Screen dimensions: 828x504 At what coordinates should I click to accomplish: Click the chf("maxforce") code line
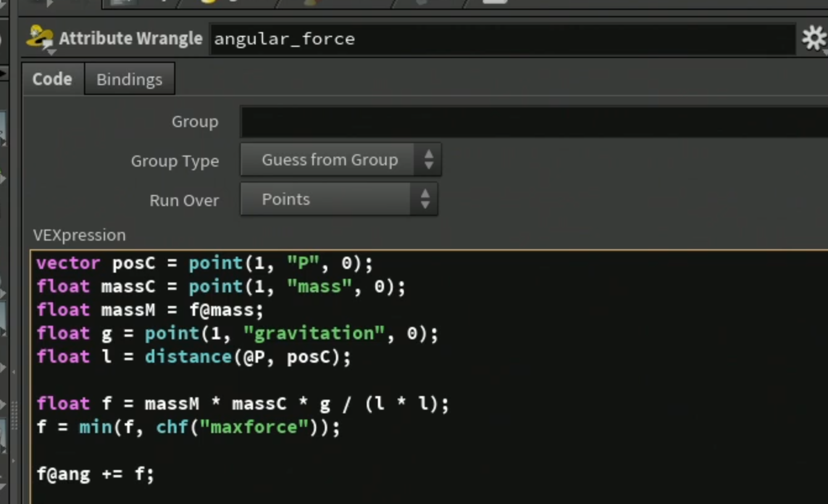(188, 427)
